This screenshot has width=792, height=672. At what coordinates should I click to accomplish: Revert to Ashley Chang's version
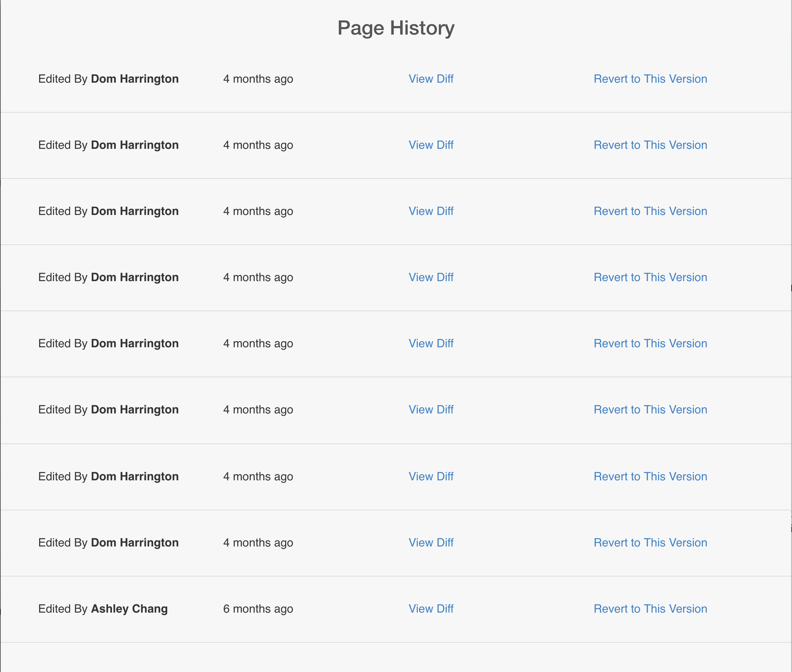click(650, 609)
